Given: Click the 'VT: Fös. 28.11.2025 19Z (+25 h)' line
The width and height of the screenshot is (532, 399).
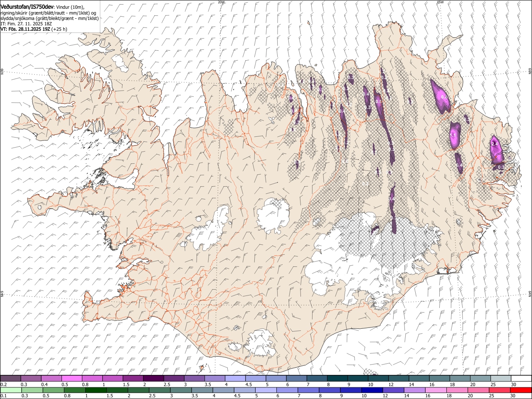Looking at the screenshot, I should pos(34,29).
